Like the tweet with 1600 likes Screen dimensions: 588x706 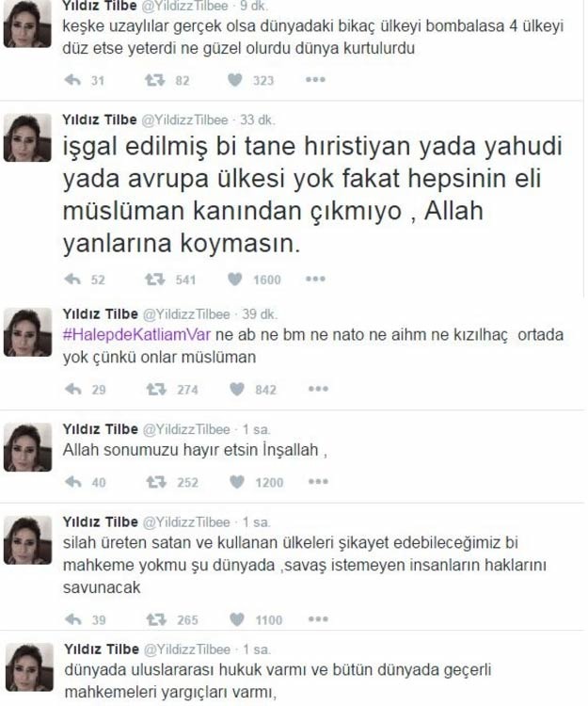click(x=235, y=280)
